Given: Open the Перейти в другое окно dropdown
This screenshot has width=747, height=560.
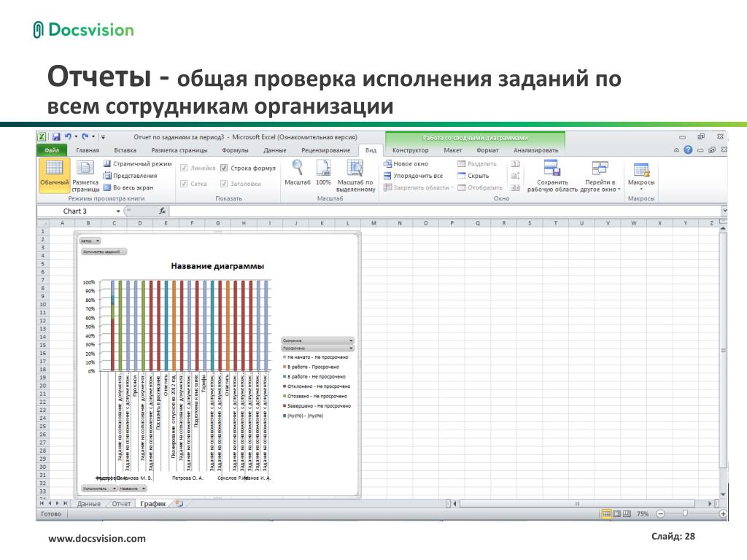Looking at the screenshot, I should tap(600, 176).
